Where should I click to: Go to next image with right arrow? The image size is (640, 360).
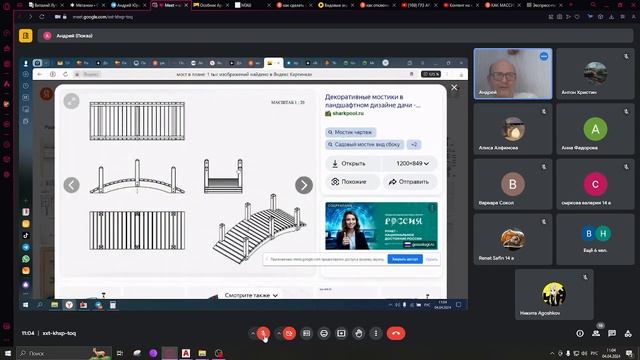(x=304, y=185)
